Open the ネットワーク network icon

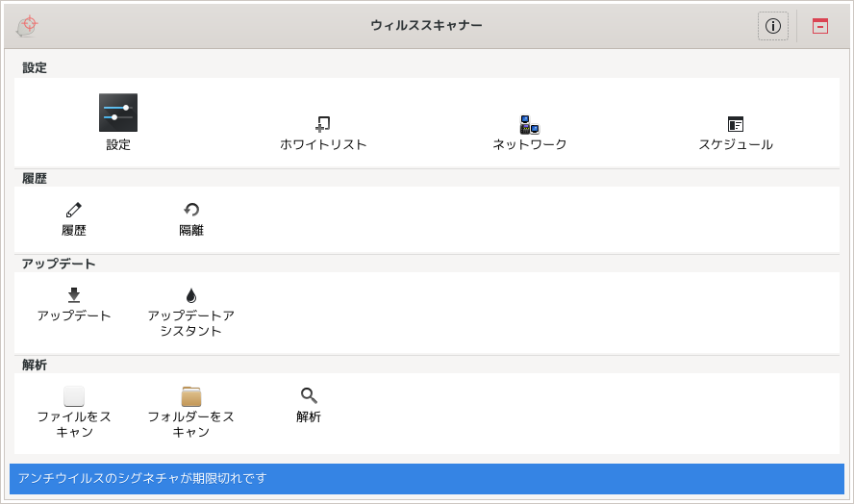point(529,124)
